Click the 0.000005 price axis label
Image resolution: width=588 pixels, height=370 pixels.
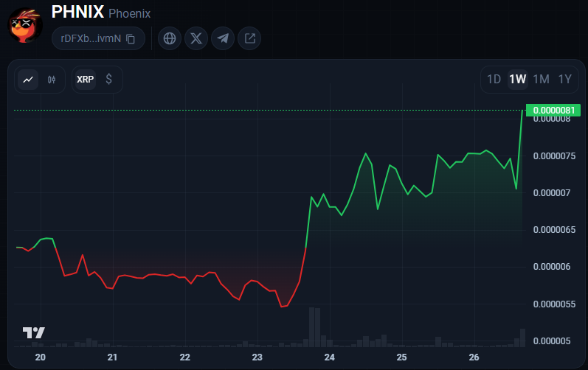click(x=552, y=341)
